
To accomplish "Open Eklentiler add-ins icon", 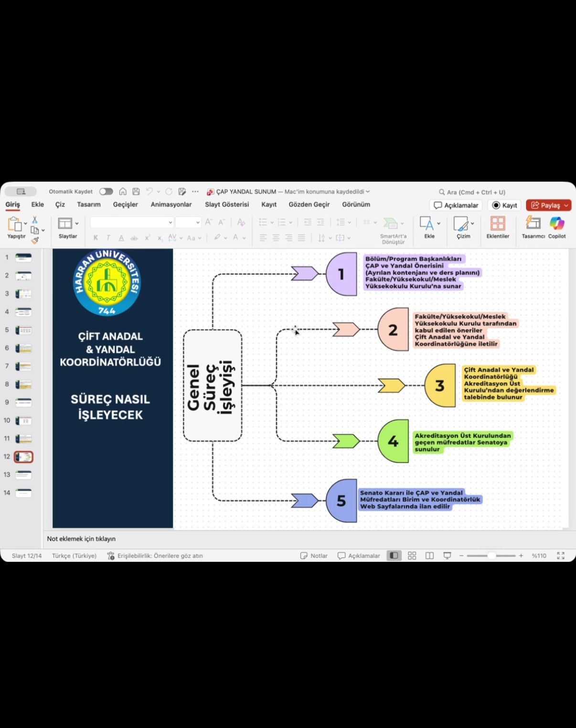I will tap(498, 223).
